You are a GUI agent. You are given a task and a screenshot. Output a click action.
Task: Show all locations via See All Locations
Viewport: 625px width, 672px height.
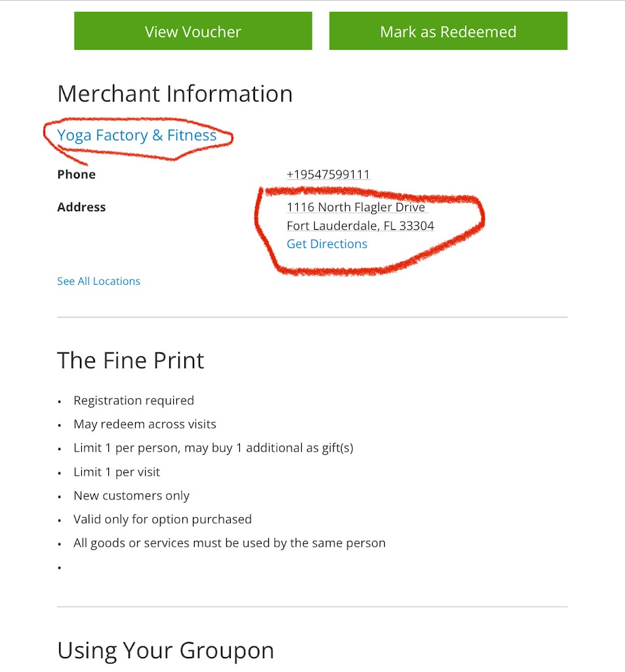98,281
